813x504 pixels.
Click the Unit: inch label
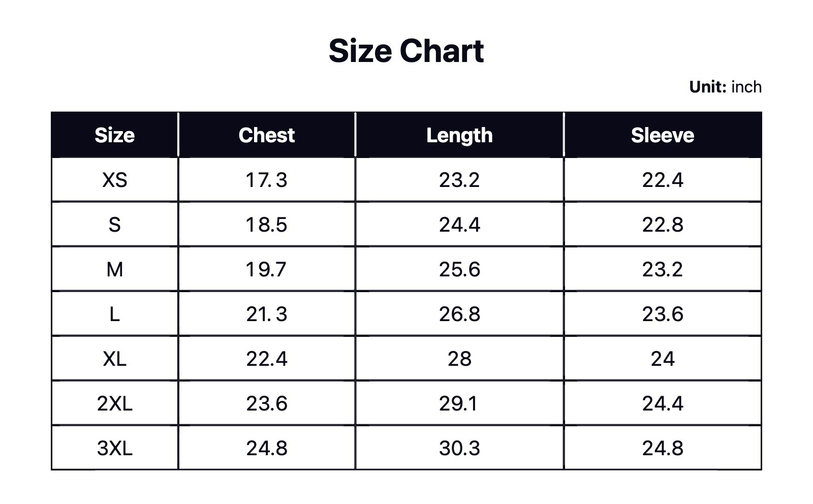[x=725, y=87]
